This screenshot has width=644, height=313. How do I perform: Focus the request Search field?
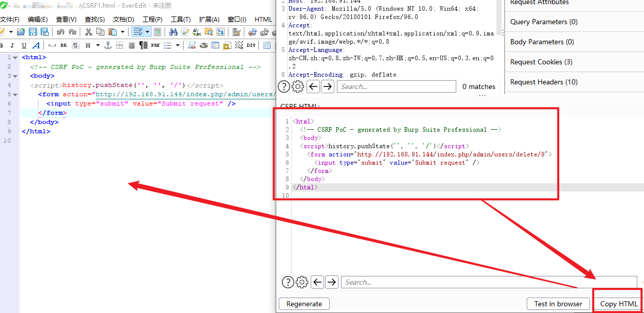pos(396,86)
